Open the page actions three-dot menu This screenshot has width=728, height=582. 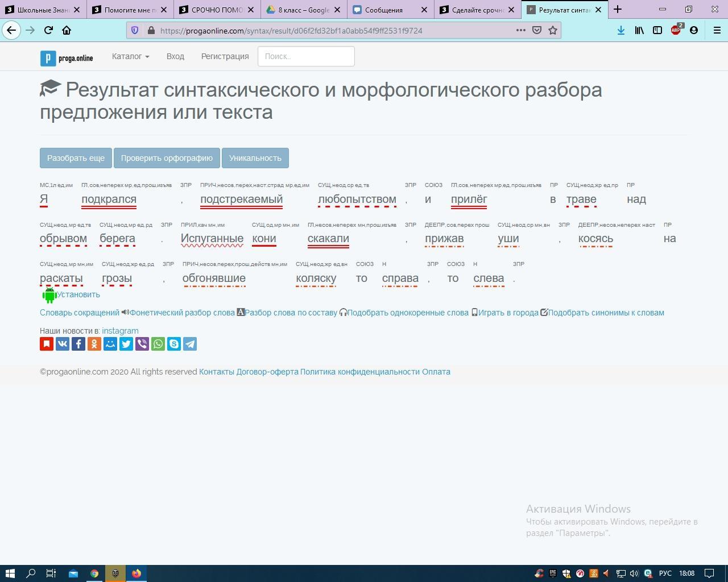520,31
